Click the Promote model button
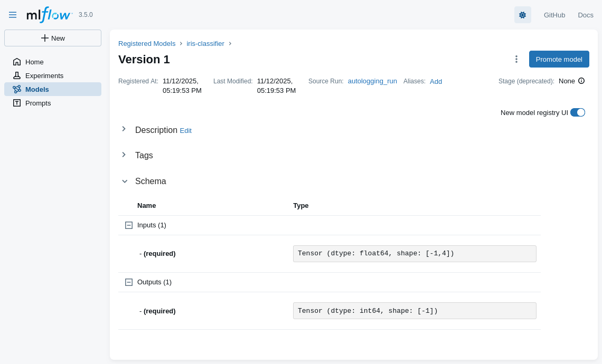This screenshot has width=602, height=364. pyautogui.click(x=559, y=59)
